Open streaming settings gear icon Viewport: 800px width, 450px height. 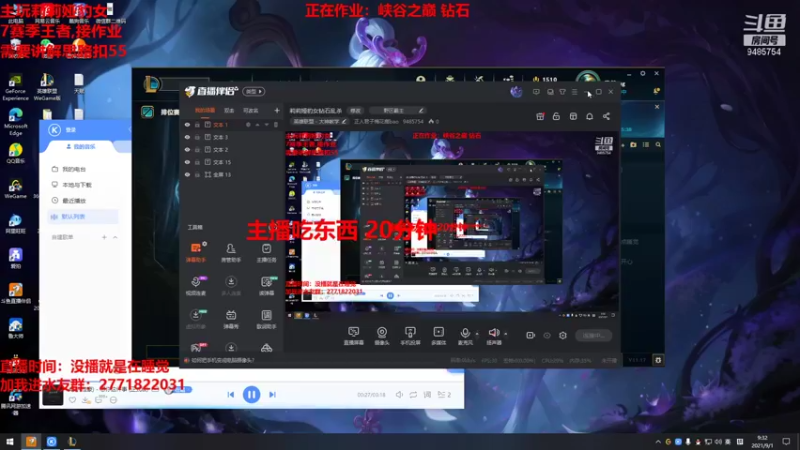click(563, 335)
